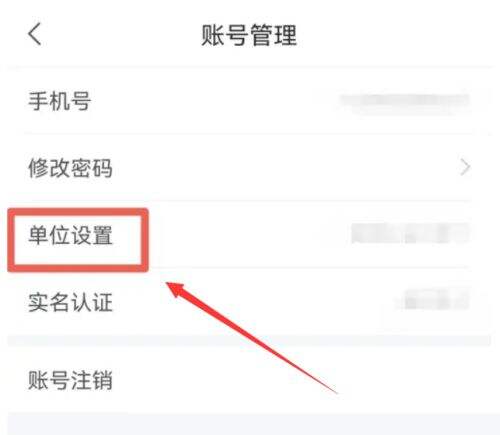
Task: Tap the gray footer area below 账号注销
Action: (x=250, y=424)
